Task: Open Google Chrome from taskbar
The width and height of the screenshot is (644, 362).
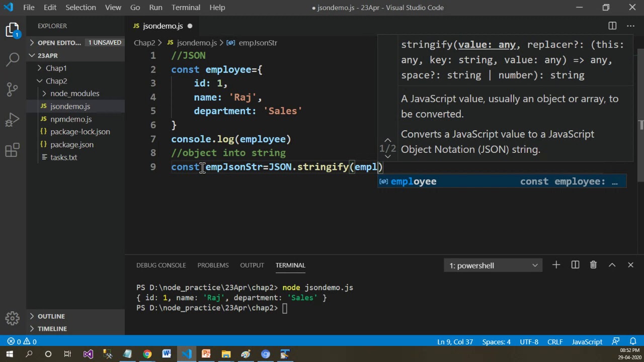Action: click(147, 354)
